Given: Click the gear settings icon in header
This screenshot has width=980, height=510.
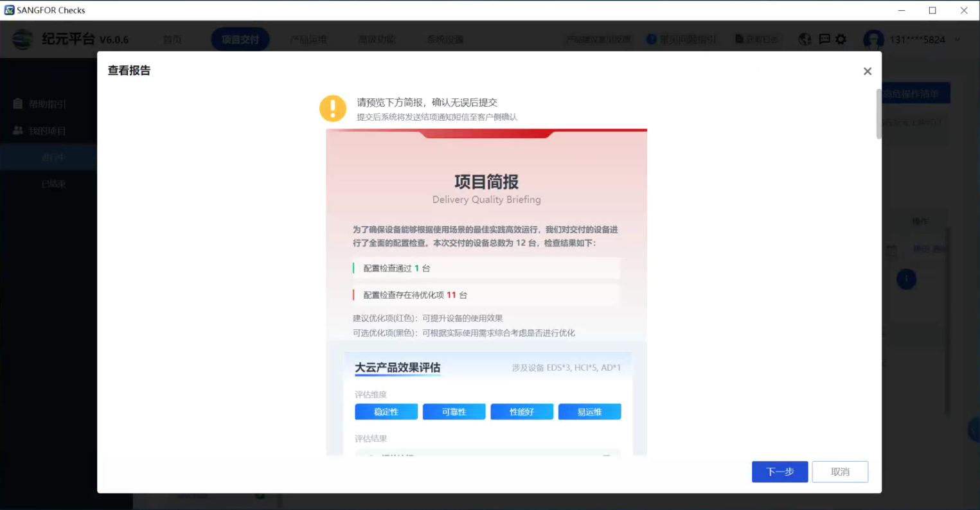Looking at the screenshot, I should tap(841, 40).
